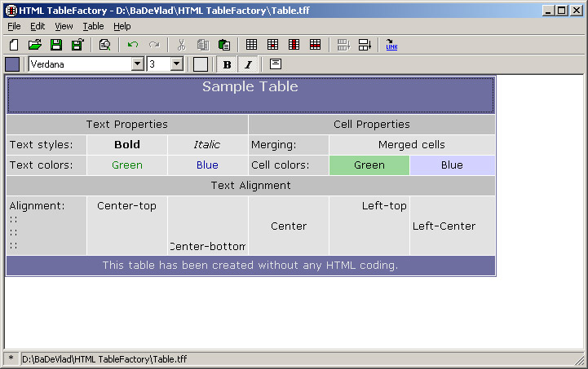The height and width of the screenshot is (369, 588).
Task: Click the green-text Green cell
Action: 127,165
